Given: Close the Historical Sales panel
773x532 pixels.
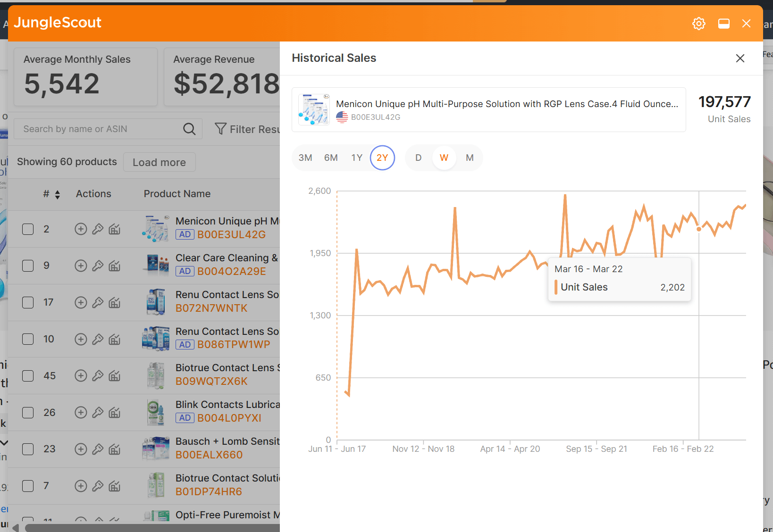Looking at the screenshot, I should [x=740, y=58].
